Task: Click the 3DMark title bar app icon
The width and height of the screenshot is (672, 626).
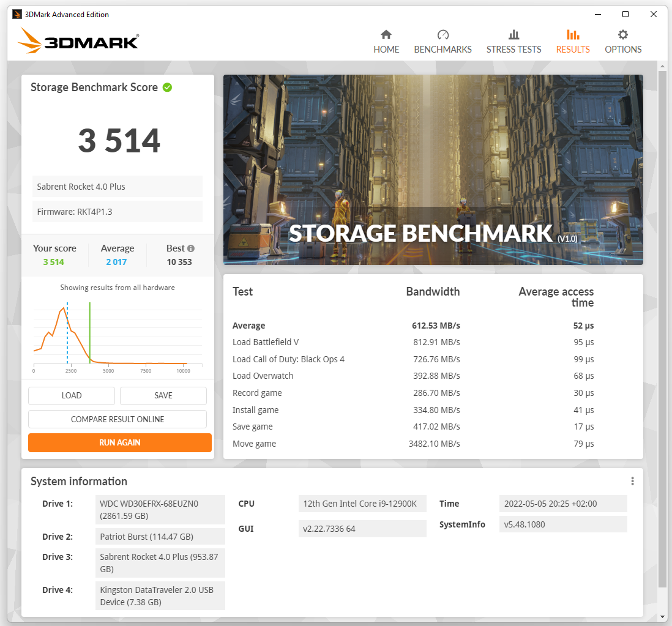Action: [x=17, y=15]
